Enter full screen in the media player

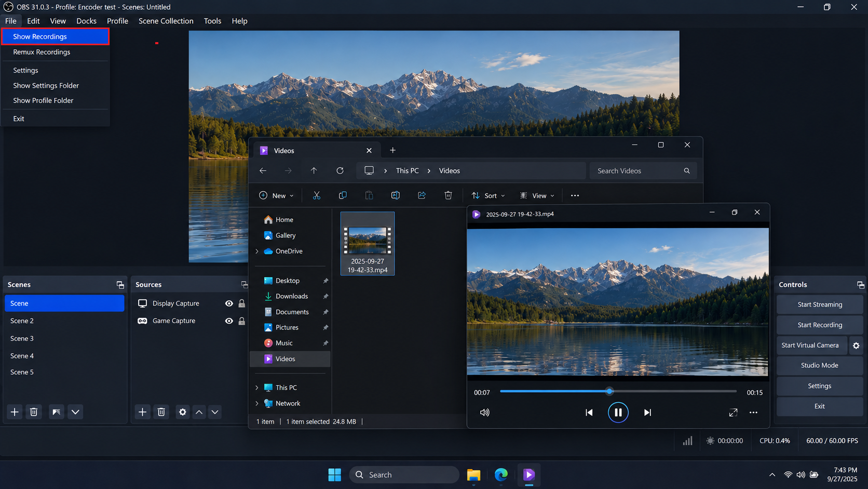pyautogui.click(x=733, y=412)
